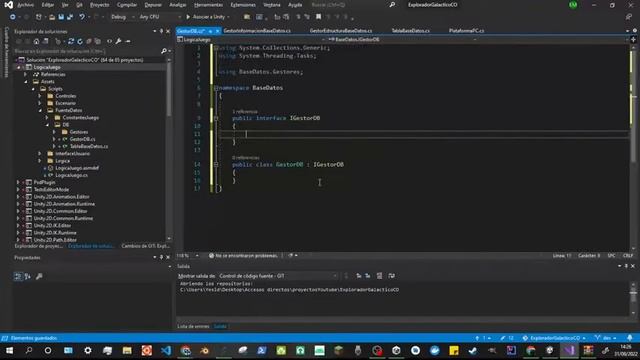Open the editor zoom percentage dropdown
This screenshot has width=640, height=360.
pyautogui.click(x=188, y=256)
